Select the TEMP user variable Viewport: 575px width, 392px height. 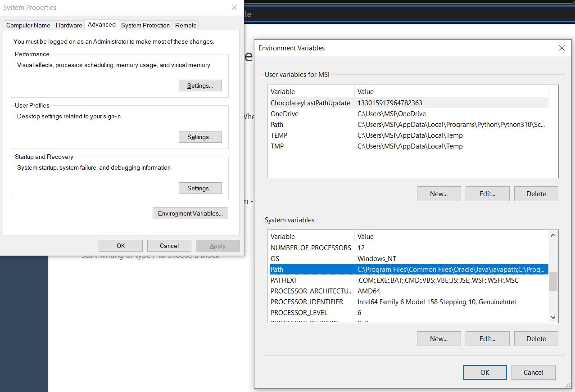(x=408, y=135)
